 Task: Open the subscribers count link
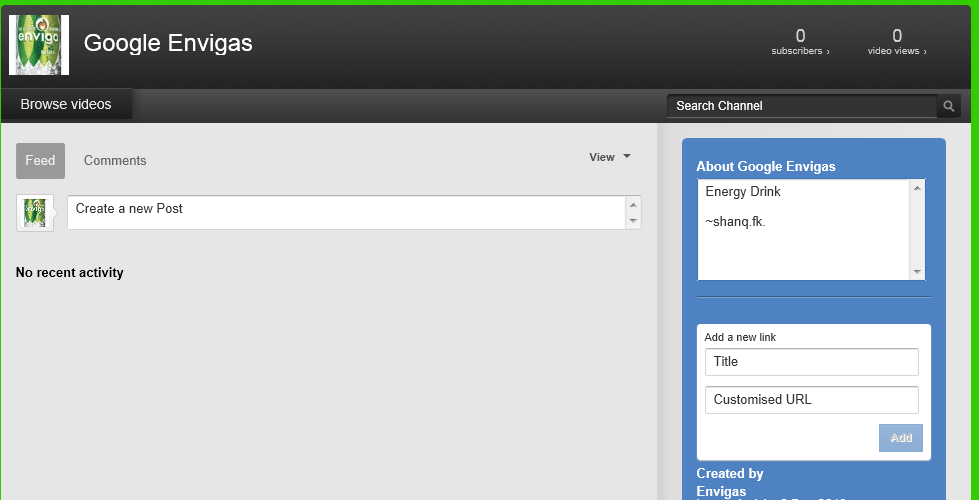(800, 42)
